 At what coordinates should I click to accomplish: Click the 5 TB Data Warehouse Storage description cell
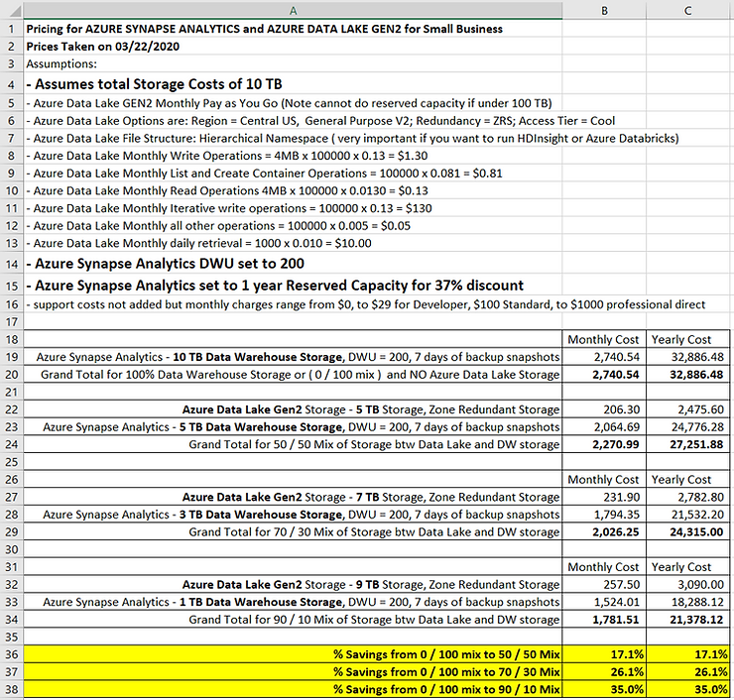pyautogui.click(x=293, y=426)
